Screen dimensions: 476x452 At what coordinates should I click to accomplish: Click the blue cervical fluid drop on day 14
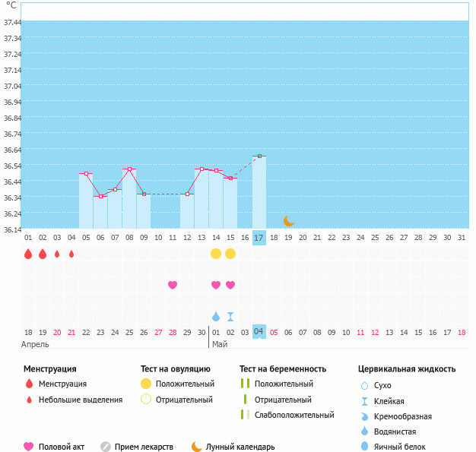(x=216, y=316)
